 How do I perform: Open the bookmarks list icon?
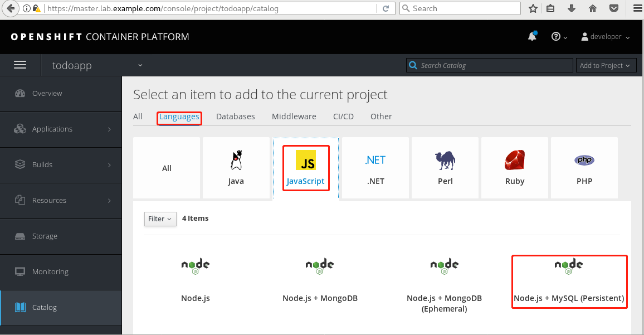point(550,8)
